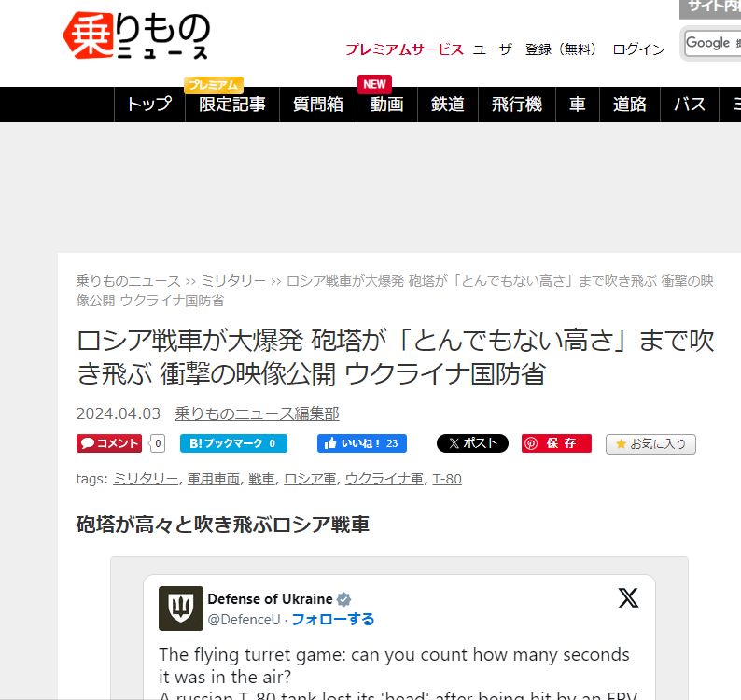Click the X logo in embedded tweet
The height and width of the screenshot is (700, 741).
pos(628,598)
